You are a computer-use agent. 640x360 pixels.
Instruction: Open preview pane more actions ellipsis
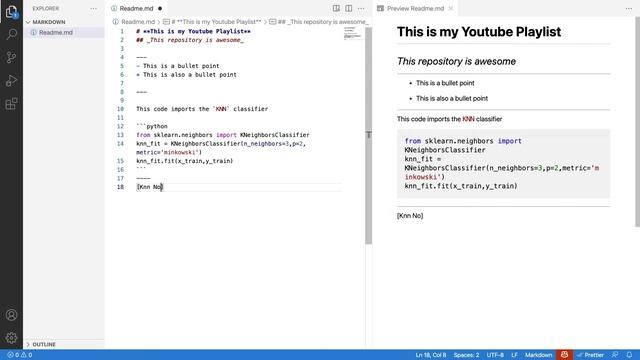[629, 9]
